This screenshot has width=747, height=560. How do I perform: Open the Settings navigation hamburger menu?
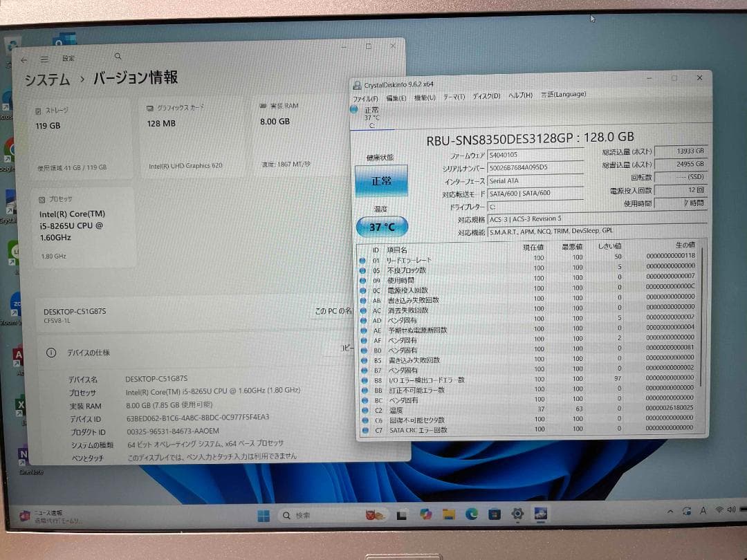point(44,59)
